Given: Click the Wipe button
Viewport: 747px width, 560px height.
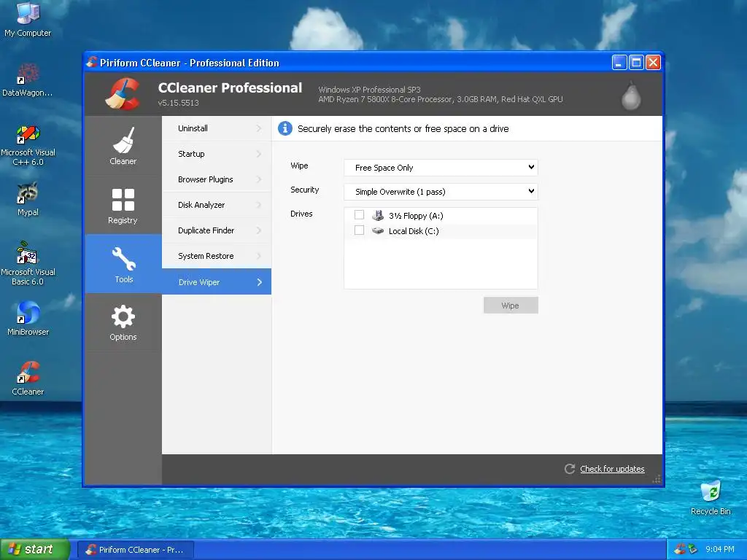Looking at the screenshot, I should coord(511,306).
